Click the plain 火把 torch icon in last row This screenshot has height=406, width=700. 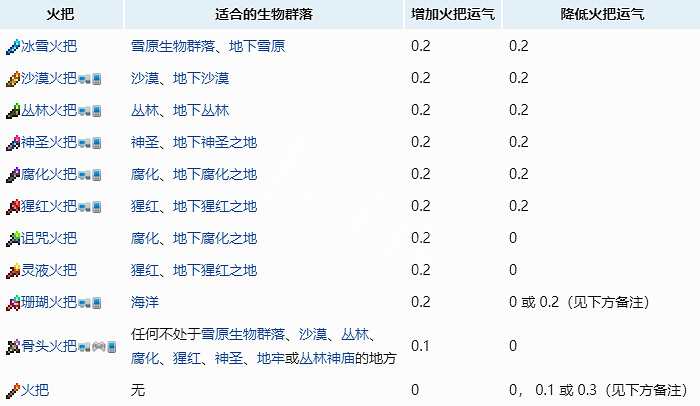pyautogui.click(x=13, y=391)
